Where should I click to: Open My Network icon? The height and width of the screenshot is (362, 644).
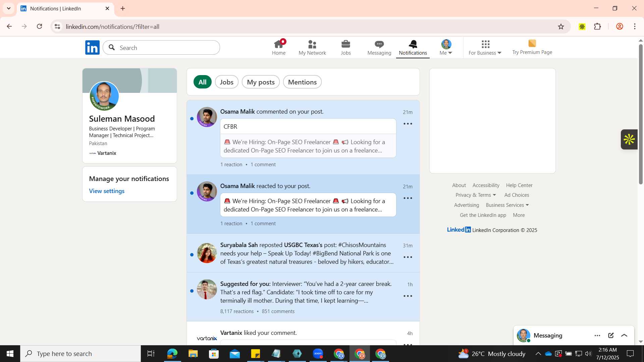click(312, 48)
